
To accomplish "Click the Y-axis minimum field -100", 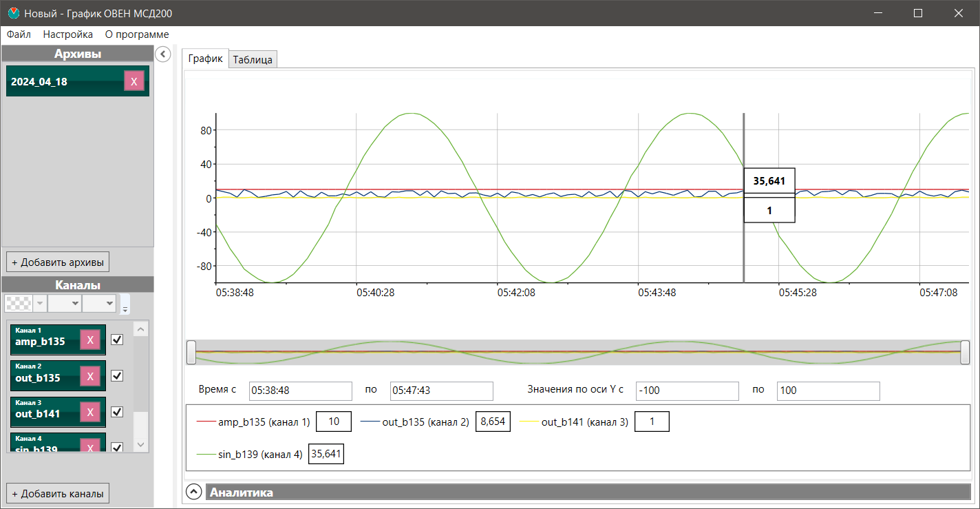I will (688, 391).
